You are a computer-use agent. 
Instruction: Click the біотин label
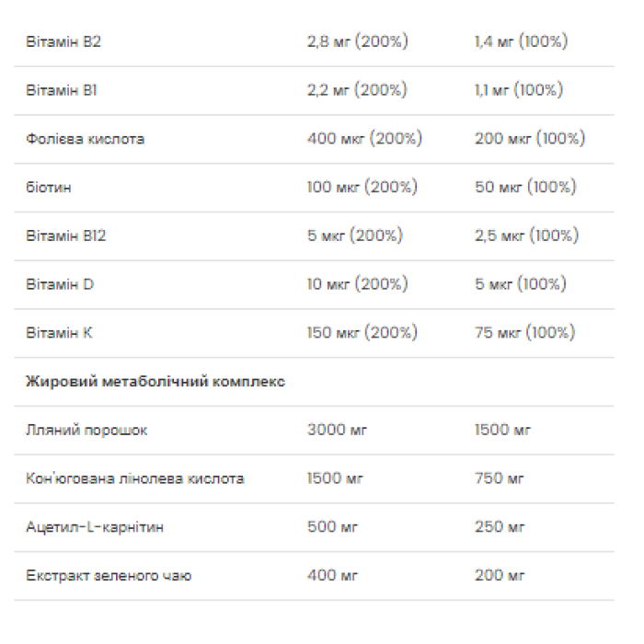coord(50,188)
